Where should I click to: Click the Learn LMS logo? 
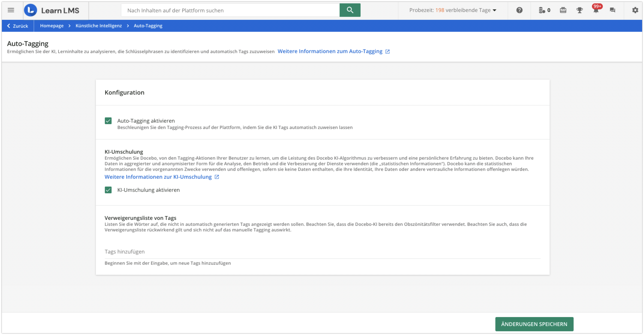(x=52, y=10)
